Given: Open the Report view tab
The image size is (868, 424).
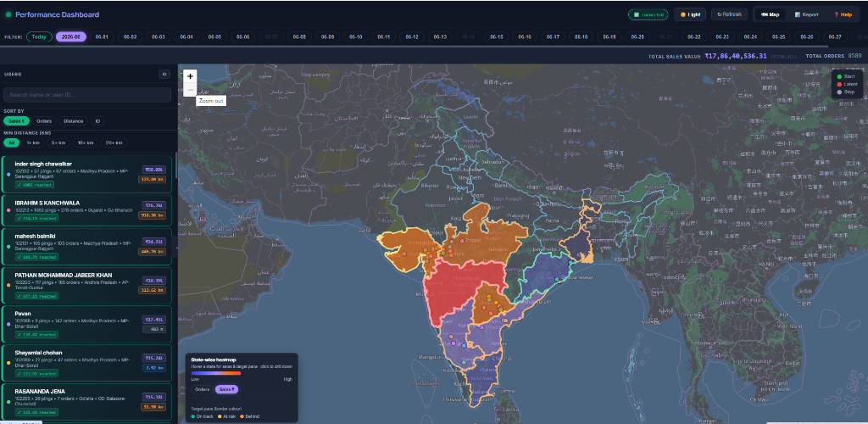Looking at the screenshot, I should [807, 14].
